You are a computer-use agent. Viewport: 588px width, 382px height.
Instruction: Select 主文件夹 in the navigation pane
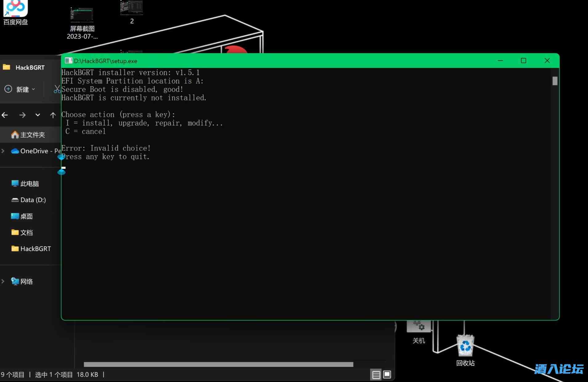point(32,135)
